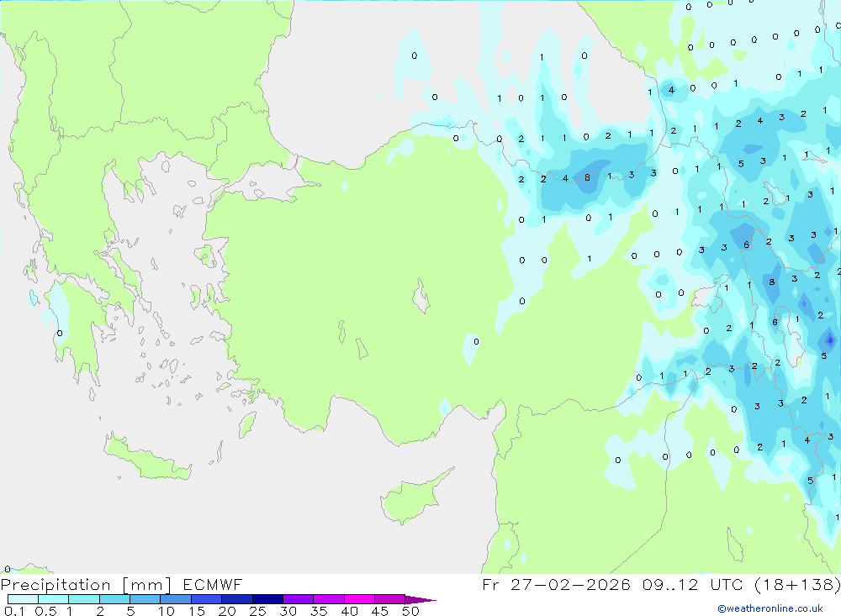Click the '09..12 UTC' time range
The height and width of the screenshot is (616, 841).
(693, 584)
